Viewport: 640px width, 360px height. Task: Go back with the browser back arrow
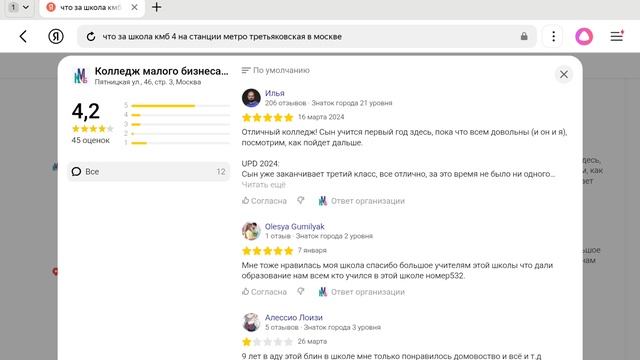[x=23, y=36]
